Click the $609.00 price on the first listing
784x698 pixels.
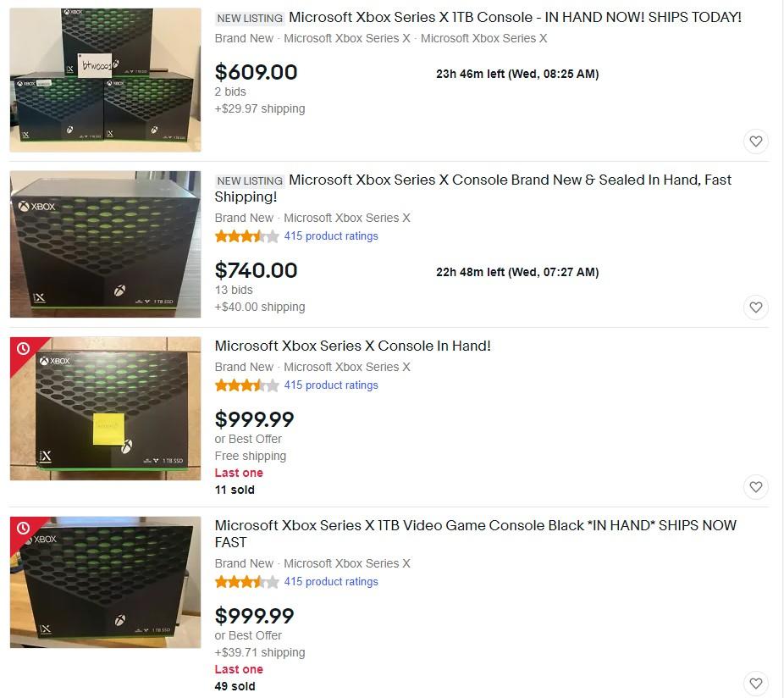256,72
